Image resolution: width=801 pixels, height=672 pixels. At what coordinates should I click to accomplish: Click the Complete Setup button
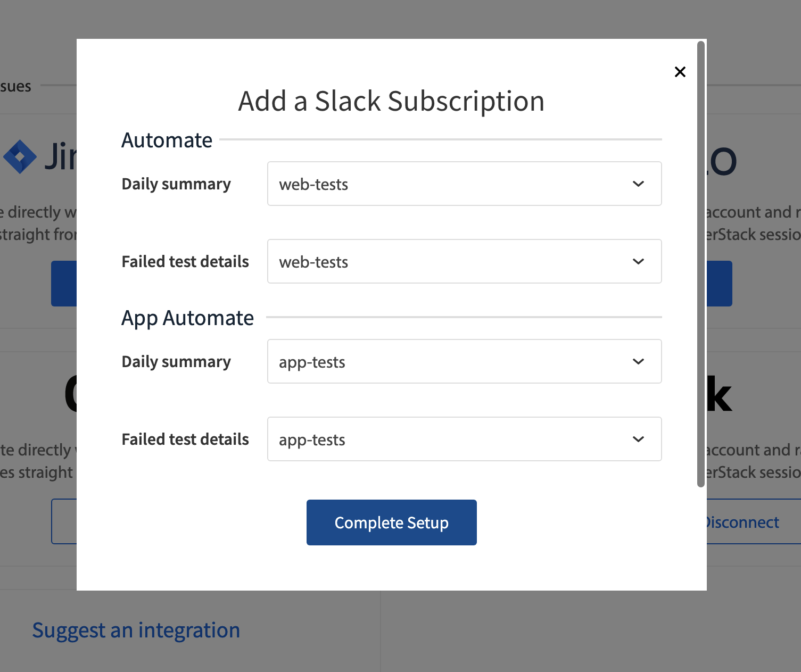[391, 522]
